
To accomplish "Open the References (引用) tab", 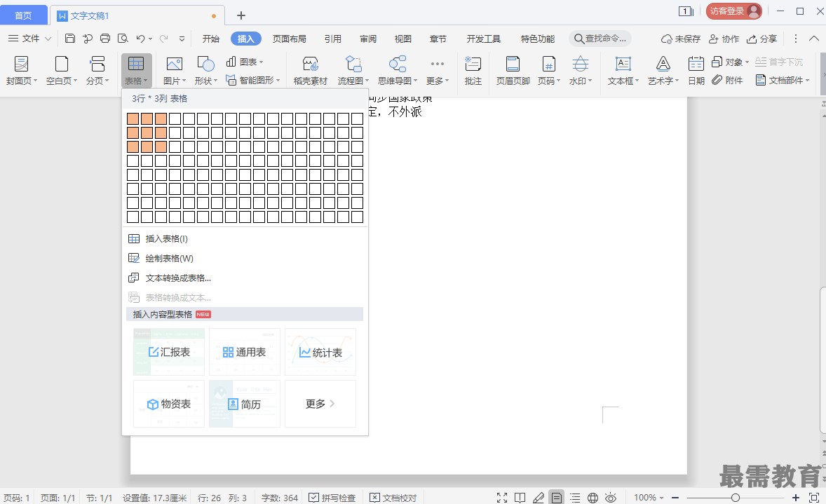I will point(333,39).
